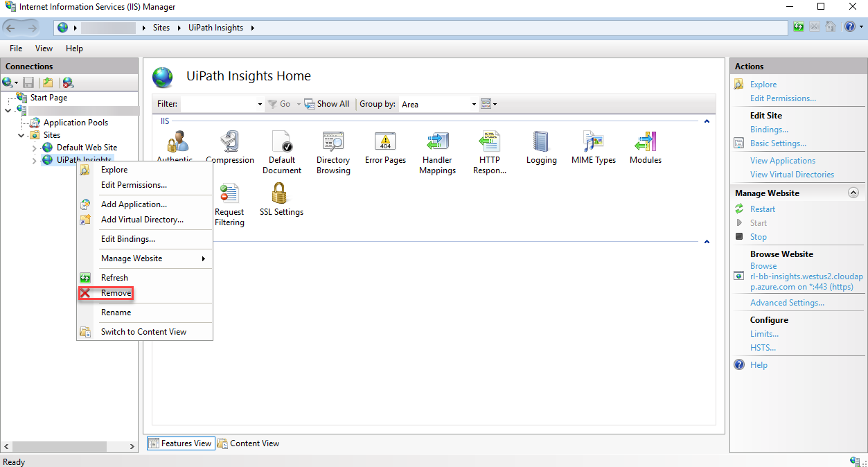Click the home icon in address bar toolbar
Screen dimensions: 868x467
pyautogui.click(x=830, y=28)
